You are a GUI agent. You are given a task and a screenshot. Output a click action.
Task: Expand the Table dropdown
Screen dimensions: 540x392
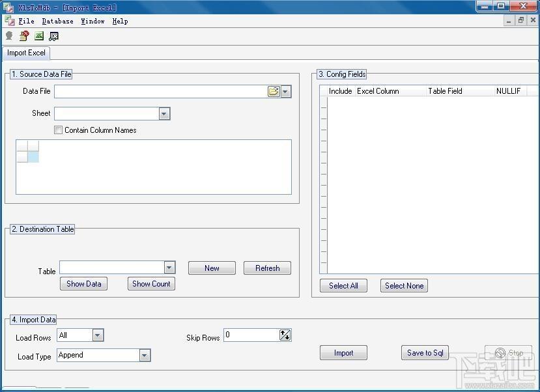[169, 268]
